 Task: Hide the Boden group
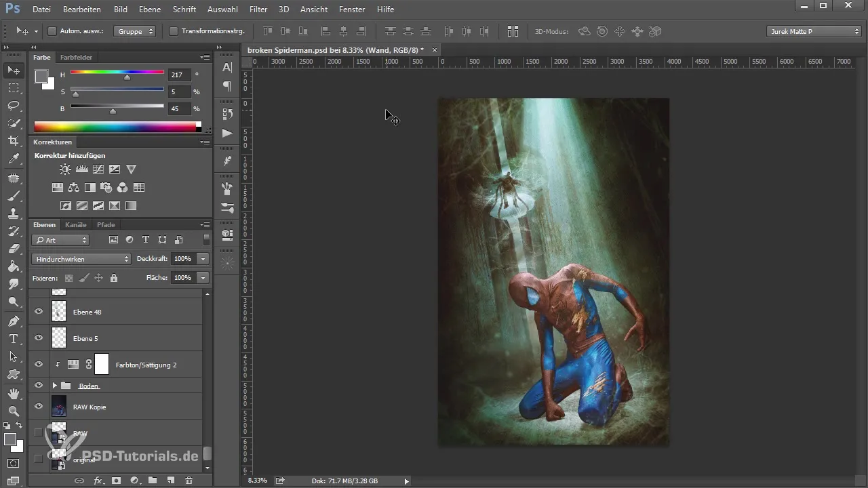point(39,385)
